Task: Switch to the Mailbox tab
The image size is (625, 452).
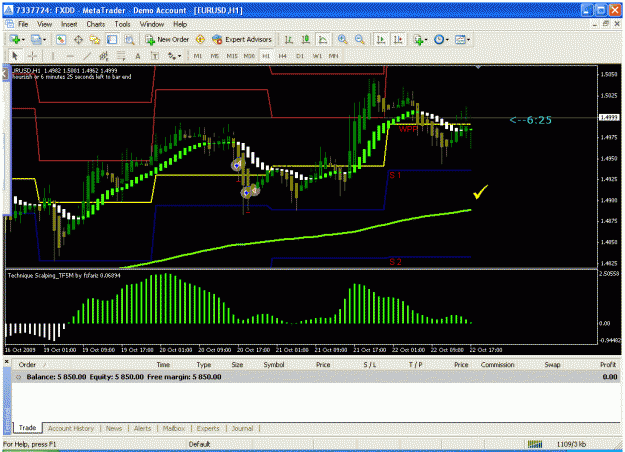Action: [x=174, y=428]
